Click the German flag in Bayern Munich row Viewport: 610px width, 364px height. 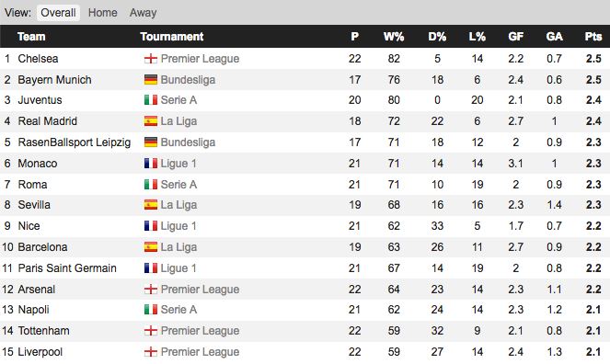[151, 80]
